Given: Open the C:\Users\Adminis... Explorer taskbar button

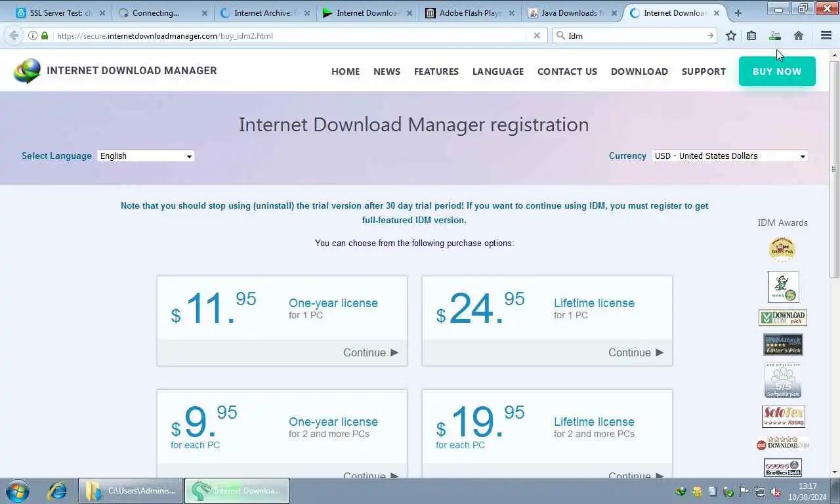Looking at the screenshot, I should pyautogui.click(x=131, y=491).
